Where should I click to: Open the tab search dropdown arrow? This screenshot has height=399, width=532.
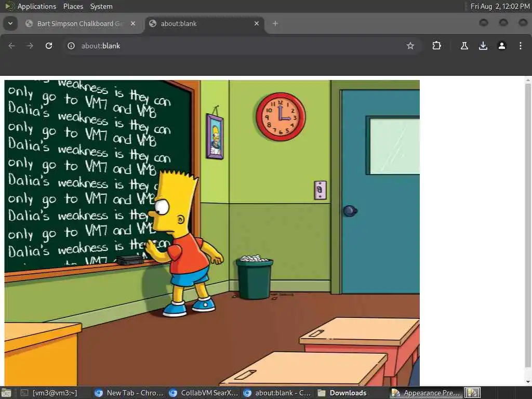[10, 23]
